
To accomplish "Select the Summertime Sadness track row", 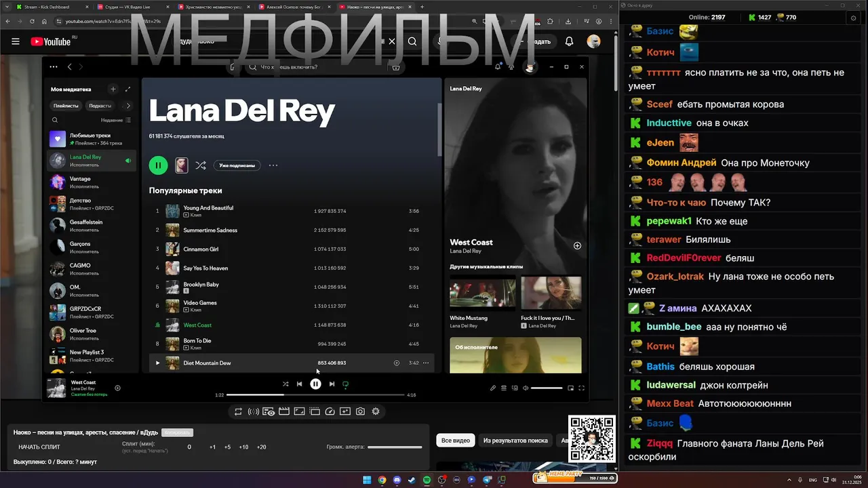I will tap(292, 230).
